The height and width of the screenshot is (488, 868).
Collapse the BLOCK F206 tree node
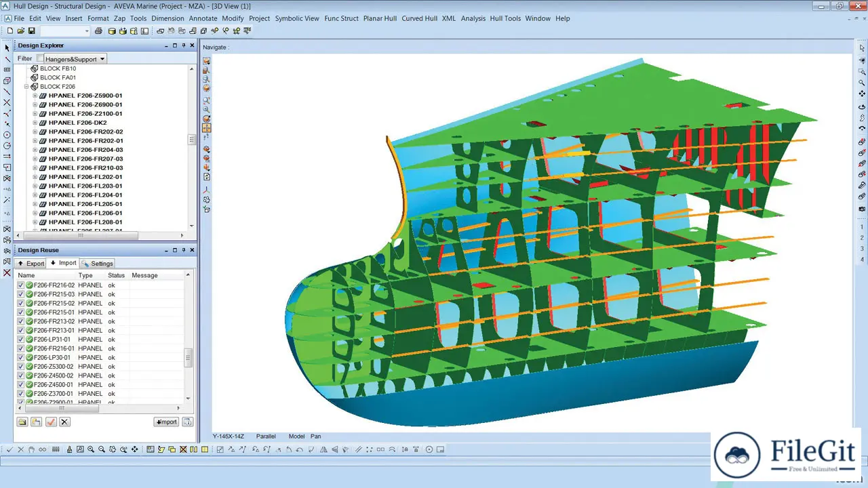[x=26, y=87]
